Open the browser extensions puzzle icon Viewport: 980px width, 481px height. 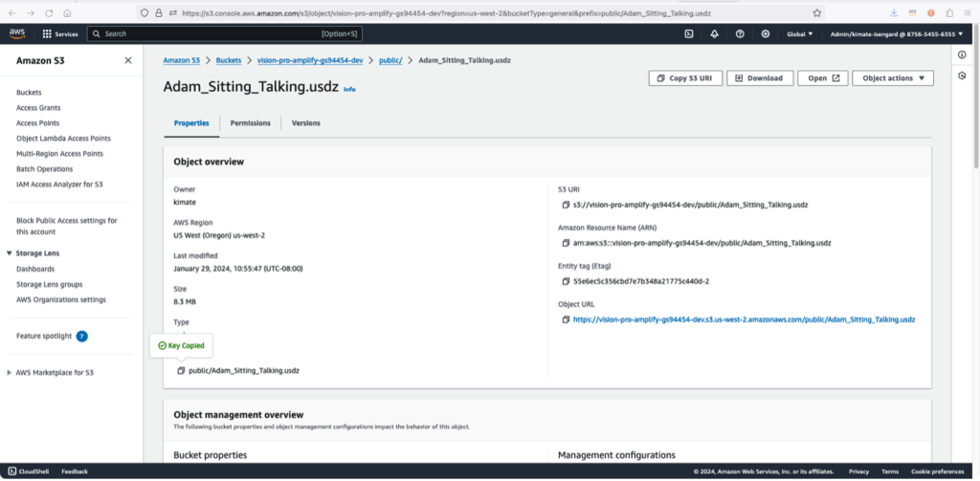coord(949,12)
